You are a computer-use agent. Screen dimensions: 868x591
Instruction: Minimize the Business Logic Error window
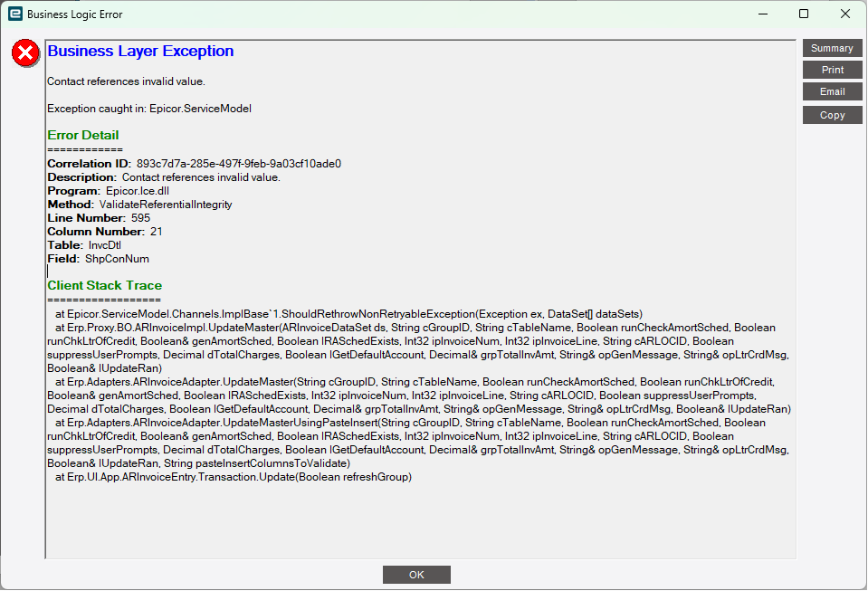point(763,14)
